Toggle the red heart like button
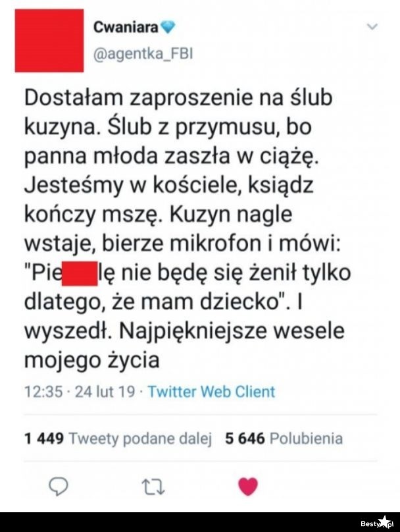The width and height of the screenshot is (400, 532). click(x=247, y=486)
